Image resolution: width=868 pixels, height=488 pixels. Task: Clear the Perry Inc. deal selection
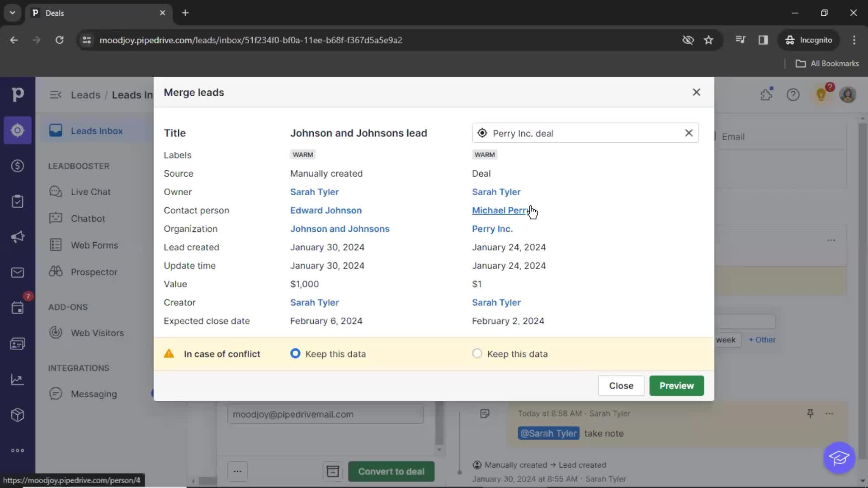pyautogui.click(x=689, y=133)
